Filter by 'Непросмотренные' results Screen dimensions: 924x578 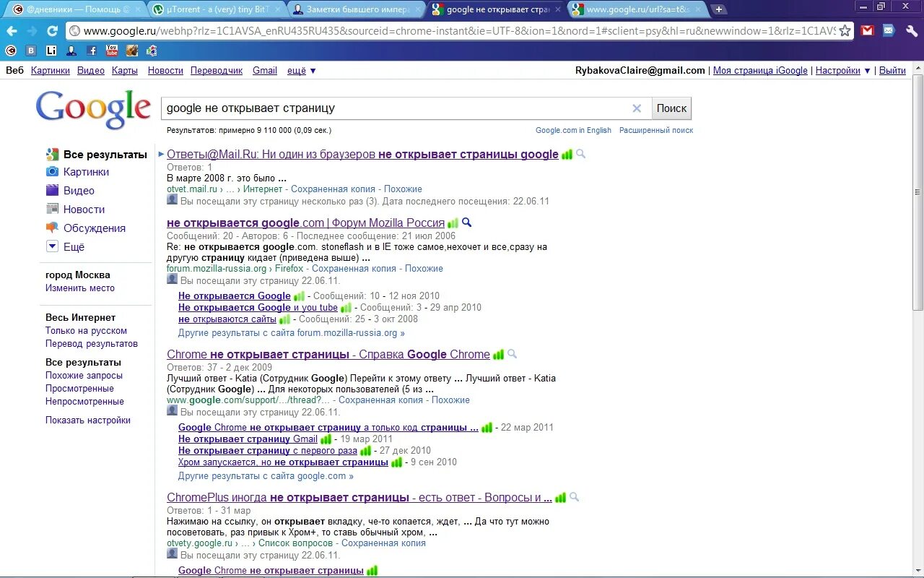[x=84, y=401]
